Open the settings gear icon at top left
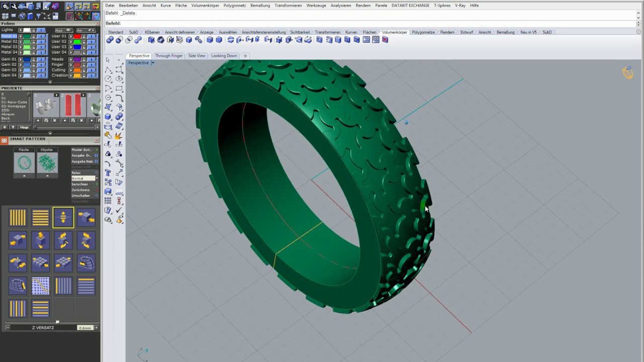The image size is (644, 362). [5, 6]
